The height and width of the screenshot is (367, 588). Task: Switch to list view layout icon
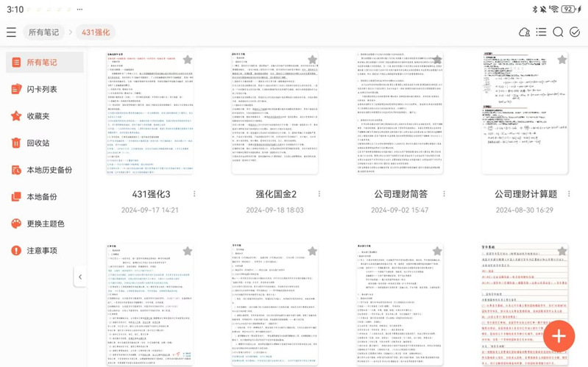click(542, 32)
